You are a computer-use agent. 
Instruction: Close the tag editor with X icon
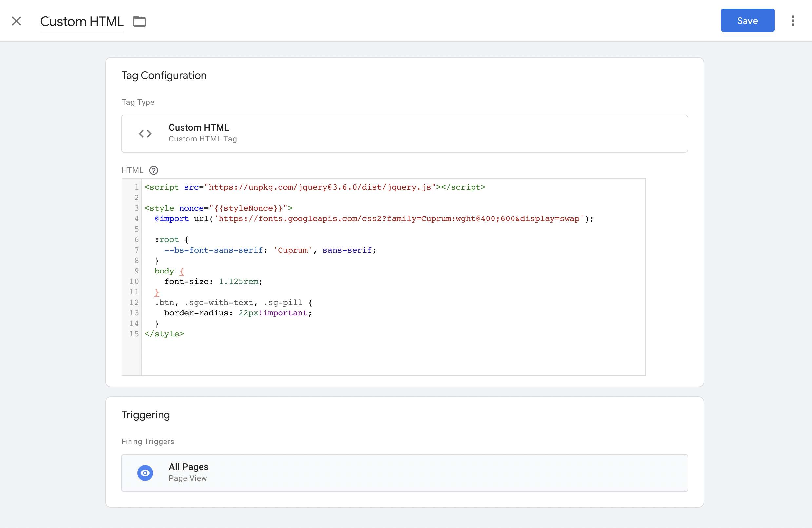click(16, 21)
